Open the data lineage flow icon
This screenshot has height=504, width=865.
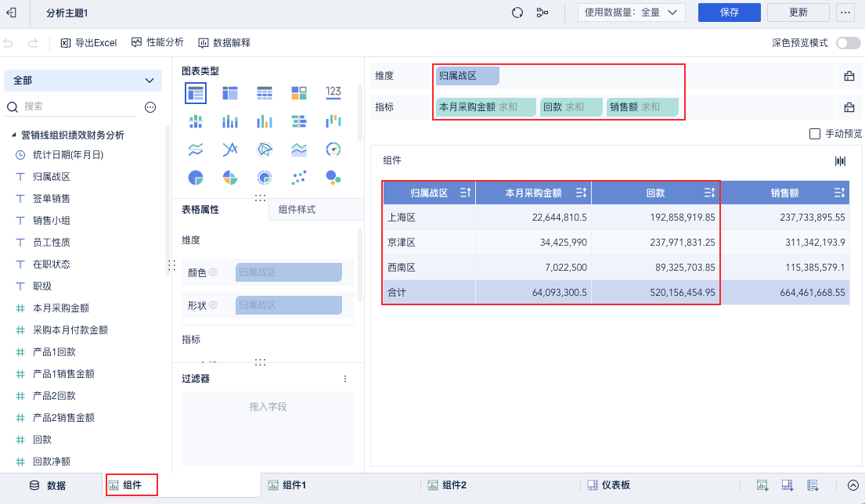(542, 13)
